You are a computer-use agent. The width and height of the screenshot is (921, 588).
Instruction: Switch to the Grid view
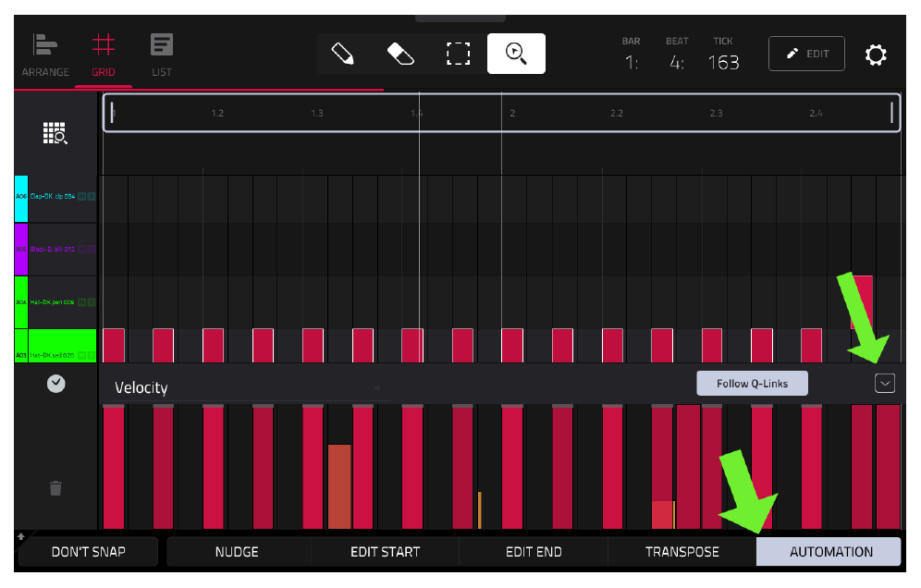point(104,55)
